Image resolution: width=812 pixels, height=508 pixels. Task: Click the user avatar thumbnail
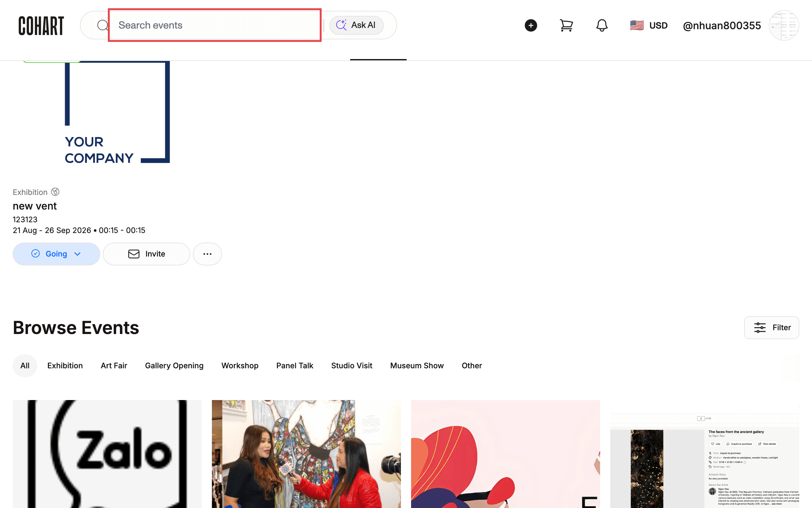[784, 25]
